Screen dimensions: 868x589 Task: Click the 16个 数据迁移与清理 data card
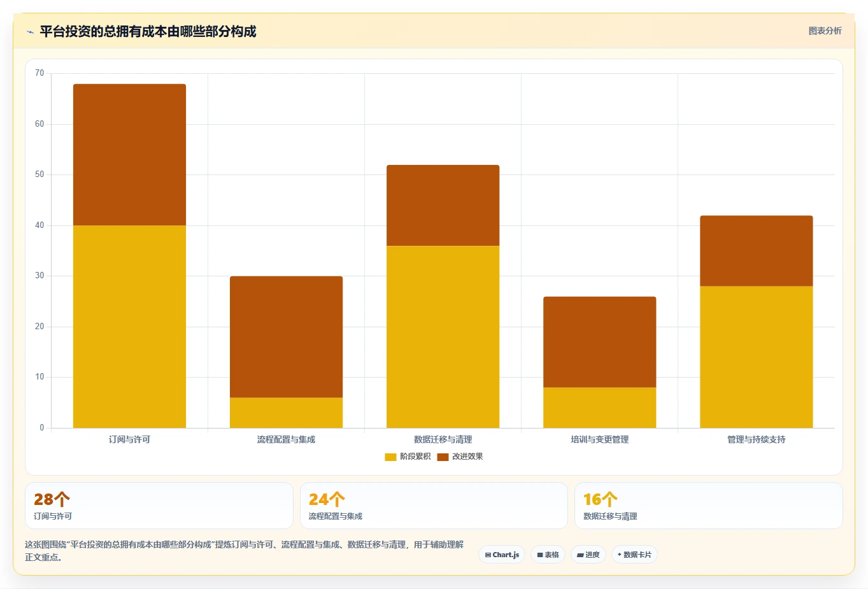pos(708,506)
